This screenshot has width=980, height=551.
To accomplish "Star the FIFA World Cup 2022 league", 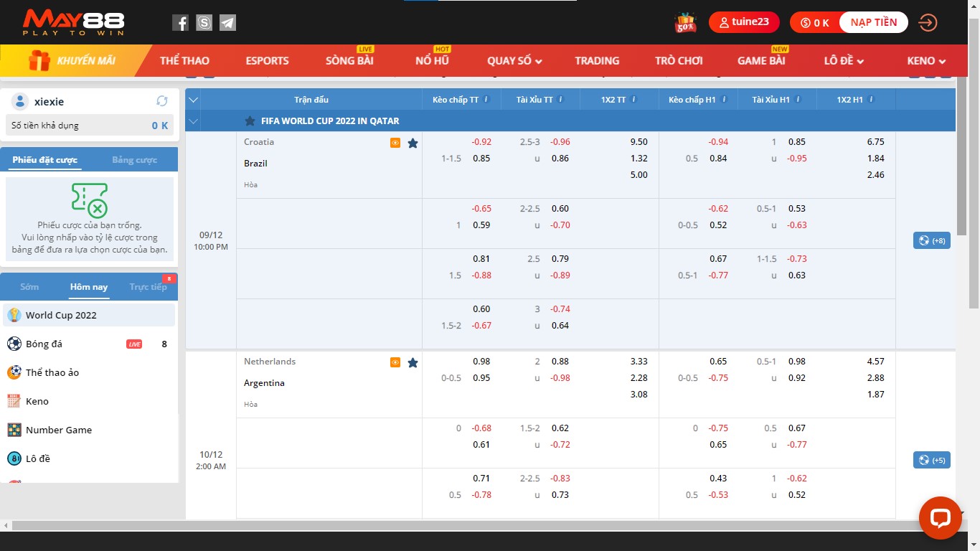I will click(x=250, y=121).
